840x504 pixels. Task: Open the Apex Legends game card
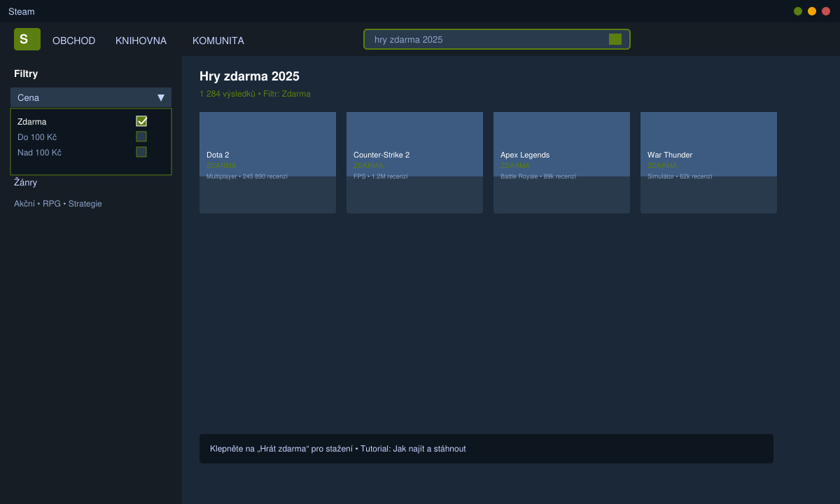click(561, 162)
